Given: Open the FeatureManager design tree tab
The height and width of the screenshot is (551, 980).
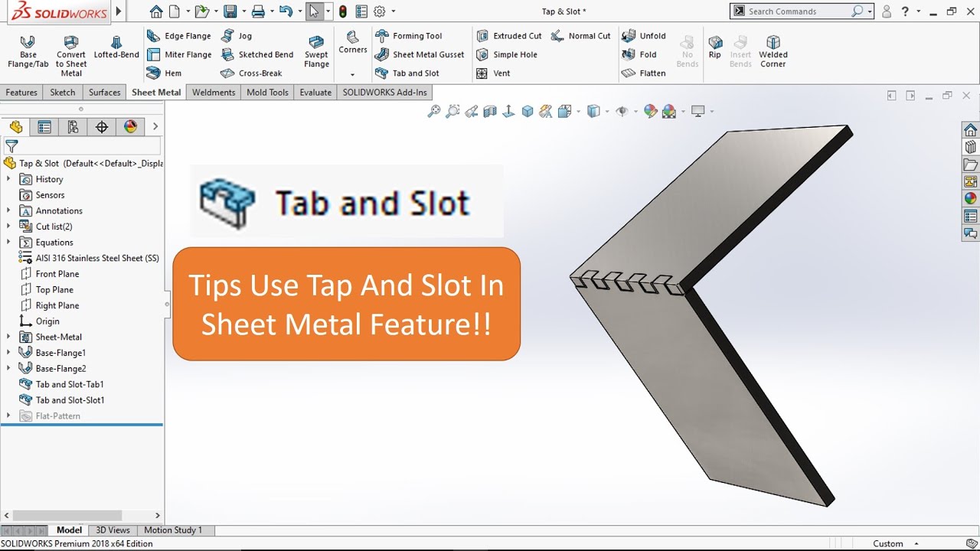Looking at the screenshot, I should tap(16, 127).
